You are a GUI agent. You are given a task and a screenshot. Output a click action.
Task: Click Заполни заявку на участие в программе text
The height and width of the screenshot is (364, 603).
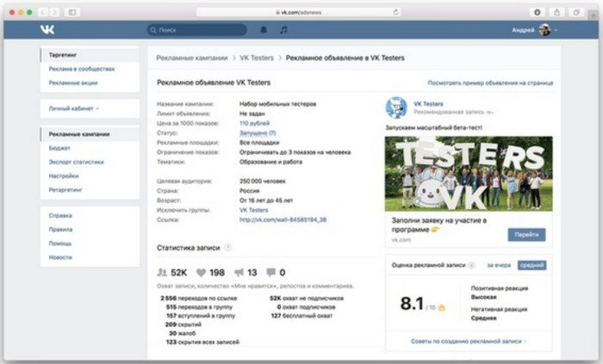pos(439,225)
